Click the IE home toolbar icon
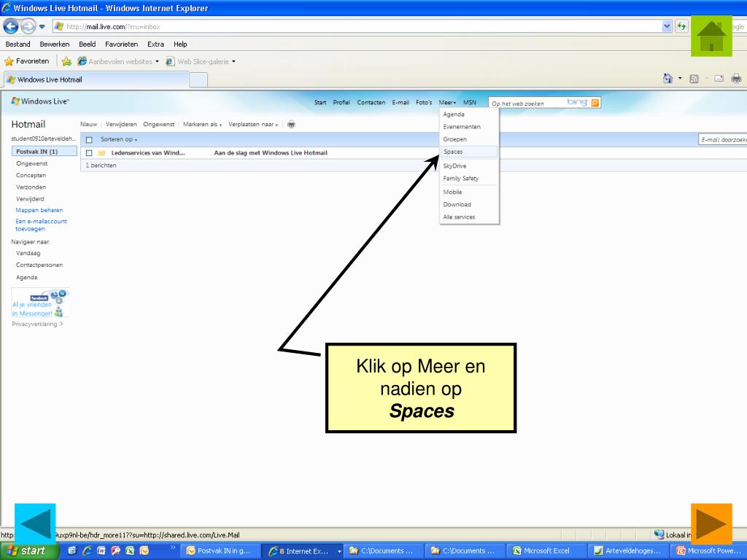Viewport: 747px width, 560px height. click(x=668, y=79)
